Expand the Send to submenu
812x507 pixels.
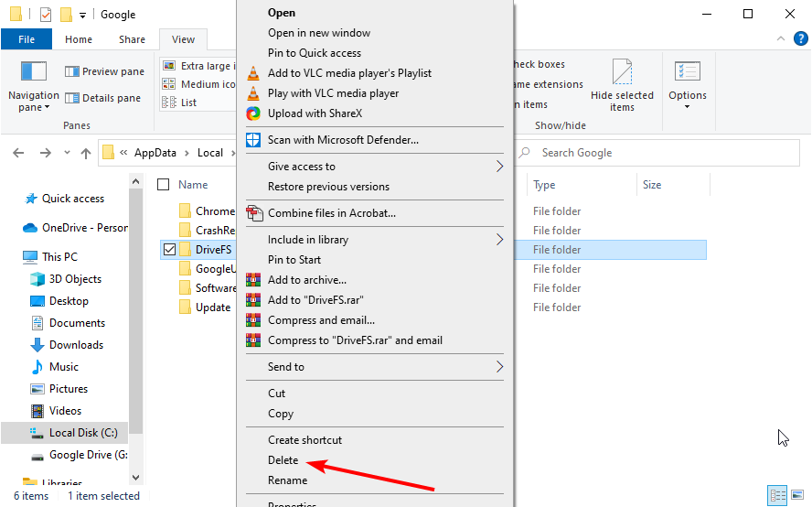tap(499, 367)
